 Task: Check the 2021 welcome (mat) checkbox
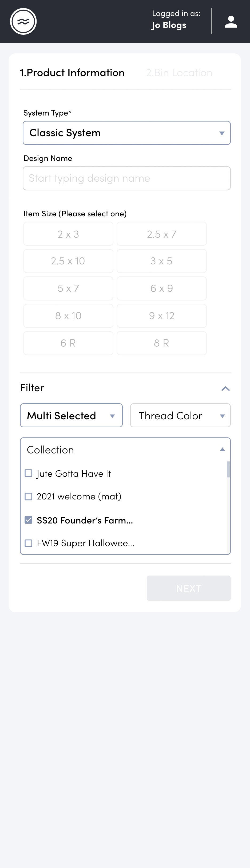(29, 496)
